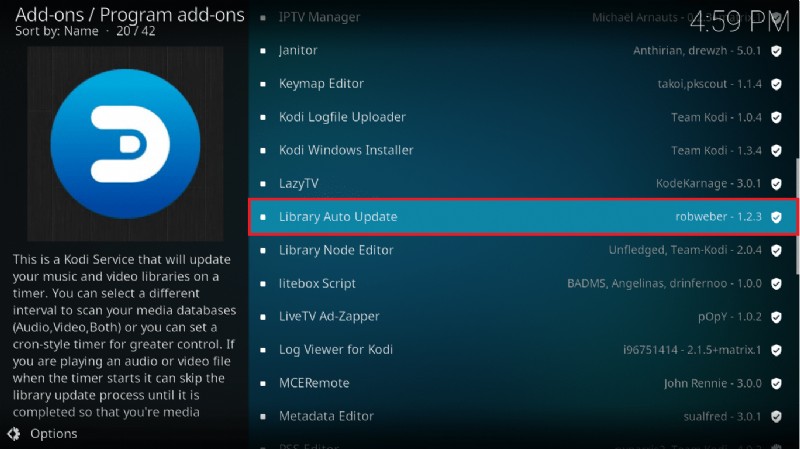Click verified shield for Metadata Editor
800x449 pixels.
(x=776, y=416)
